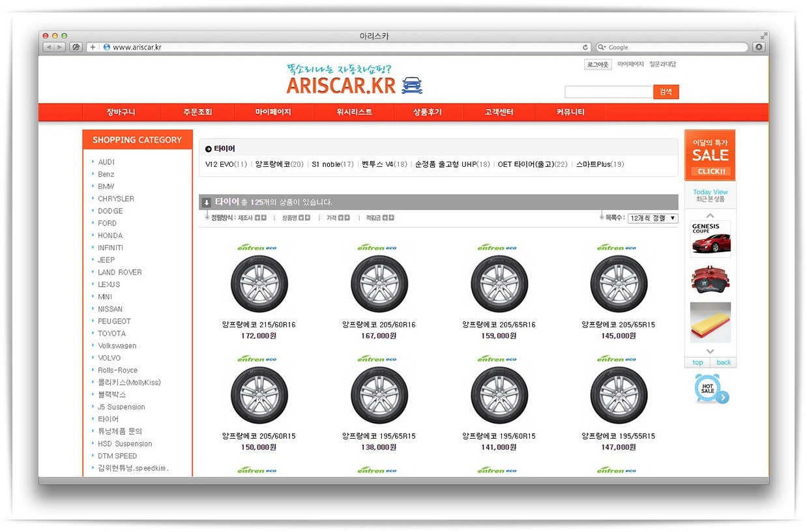The image size is (807, 532).
Task: Click the tire image for 앙프랑에코 205/65R16
Action: click(x=499, y=284)
